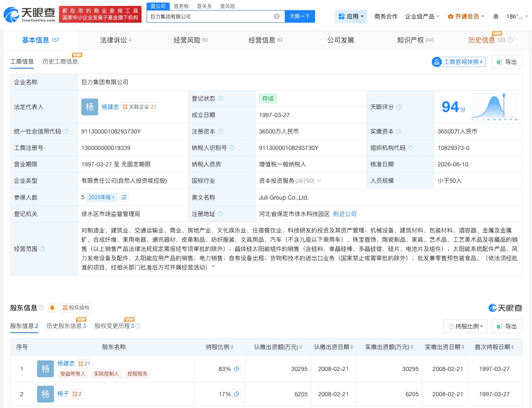Click 杨子's avatar in shareholder row 2
This screenshot has width=532, height=408.
click(x=45, y=394)
